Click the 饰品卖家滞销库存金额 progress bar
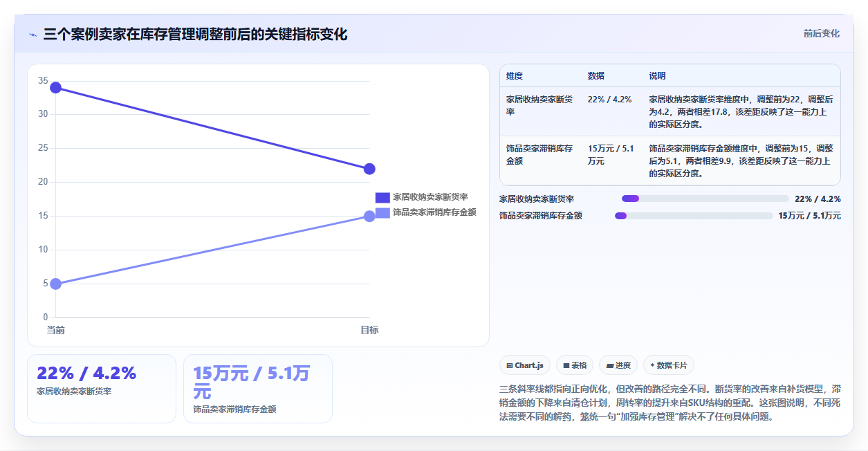This screenshot has width=868, height=451. [x=694, y=216]
